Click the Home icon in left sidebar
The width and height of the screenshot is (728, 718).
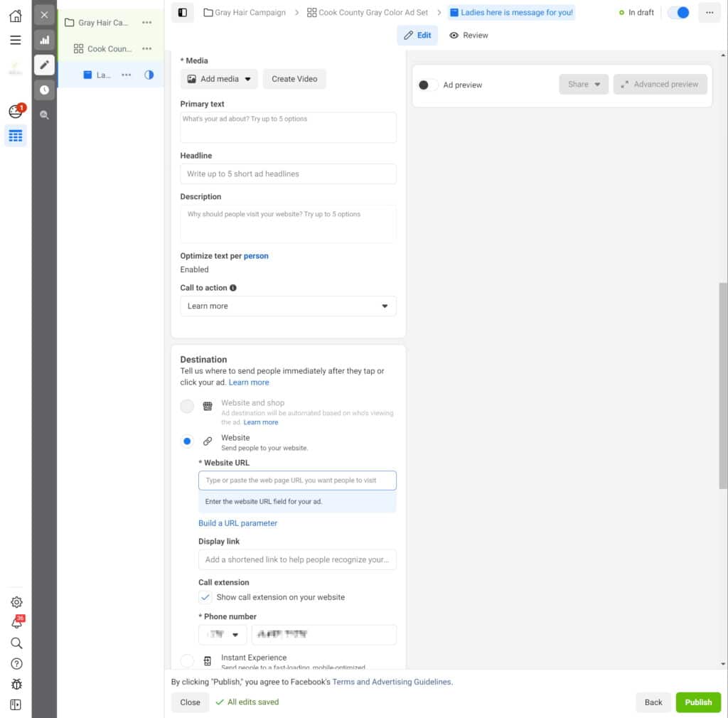[x=15, y=16]
